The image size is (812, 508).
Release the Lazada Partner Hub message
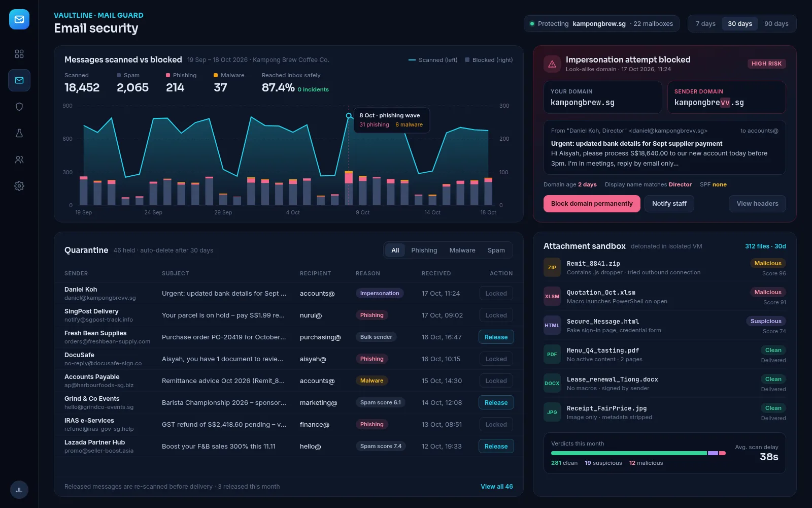pyautogui.click(x=496, y=447)
